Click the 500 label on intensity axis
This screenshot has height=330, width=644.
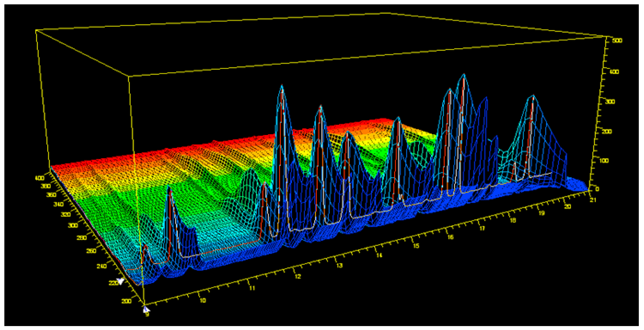tap(617, 40)
